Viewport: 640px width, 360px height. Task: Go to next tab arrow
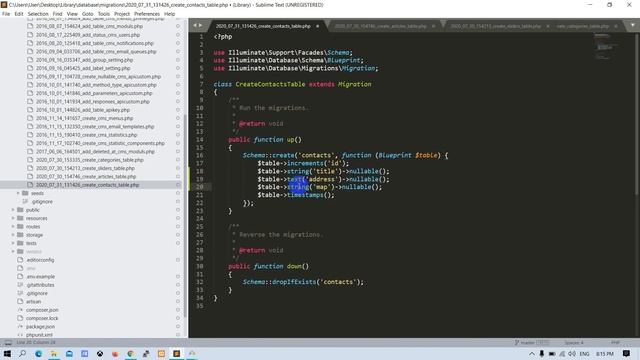[200, 25]
